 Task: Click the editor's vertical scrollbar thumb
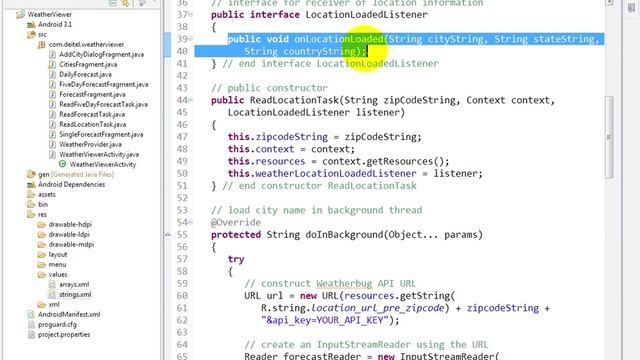(609, 137)
